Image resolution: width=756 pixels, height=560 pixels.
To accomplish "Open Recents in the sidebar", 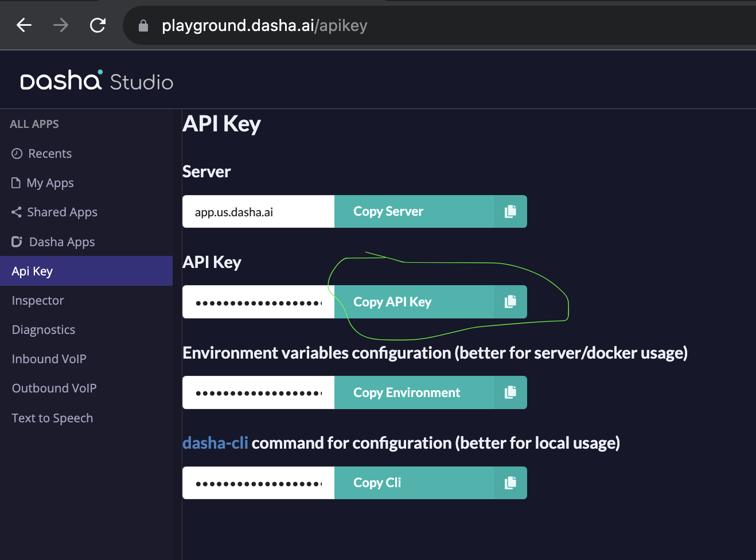I will 49,154.
